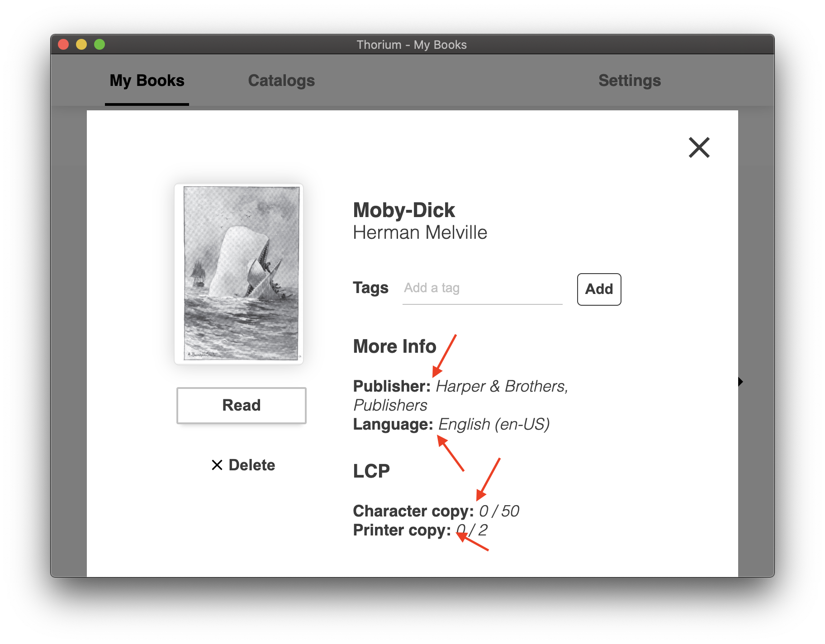This screenshot has width=825, height=644.
Task: Click the Read button
Action: pyautogui.click(x=242, y=405)
